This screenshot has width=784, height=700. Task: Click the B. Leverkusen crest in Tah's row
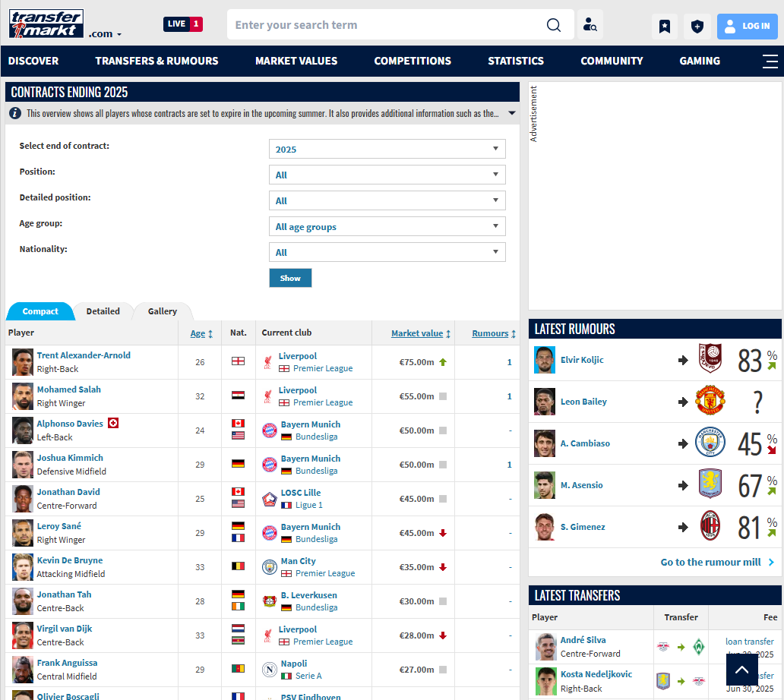click(270, 601)
